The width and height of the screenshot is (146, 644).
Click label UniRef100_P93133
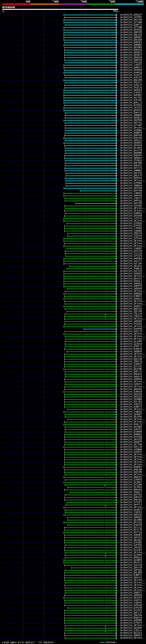(131, 88)
